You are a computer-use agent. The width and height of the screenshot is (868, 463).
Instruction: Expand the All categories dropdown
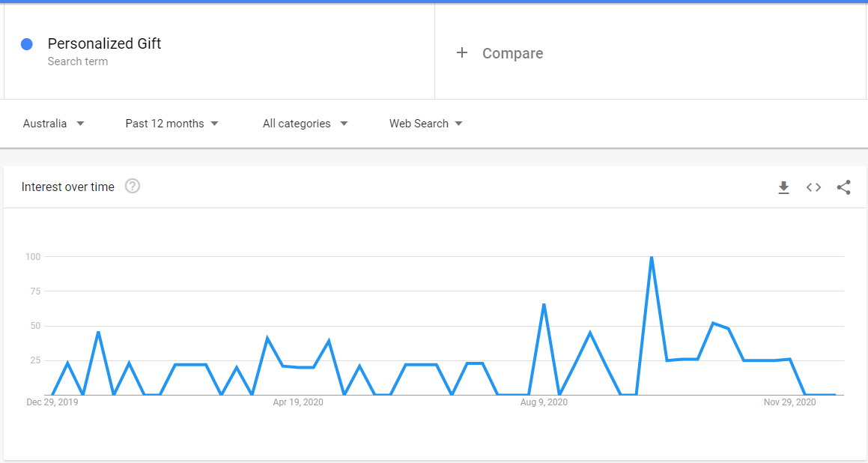coord(305,124)
